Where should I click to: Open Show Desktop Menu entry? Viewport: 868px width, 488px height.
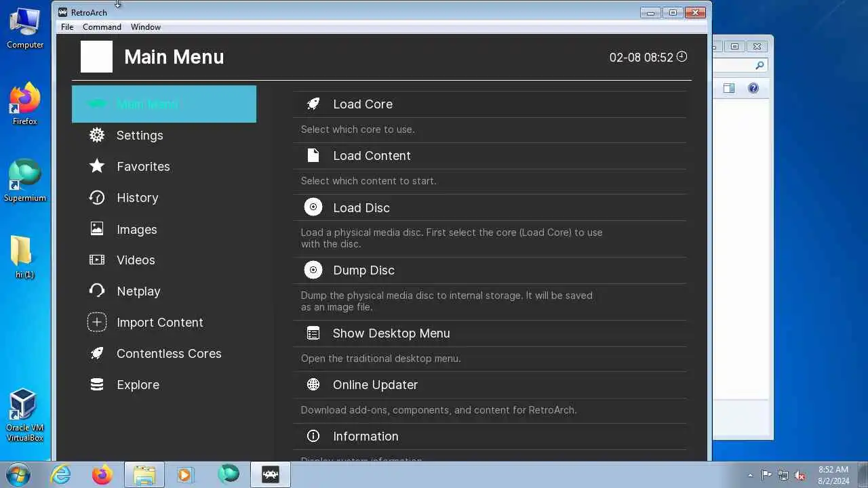(490, 333)
